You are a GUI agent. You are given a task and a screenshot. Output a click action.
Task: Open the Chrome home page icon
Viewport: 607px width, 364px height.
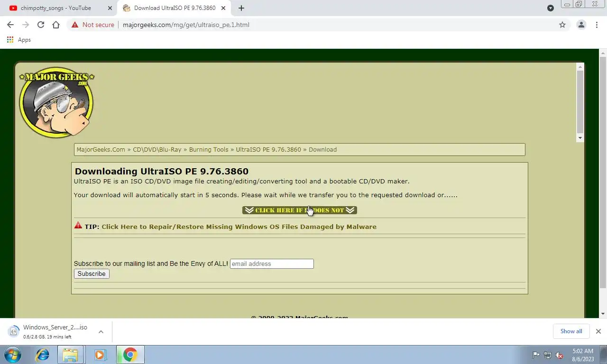click(56, 25)
